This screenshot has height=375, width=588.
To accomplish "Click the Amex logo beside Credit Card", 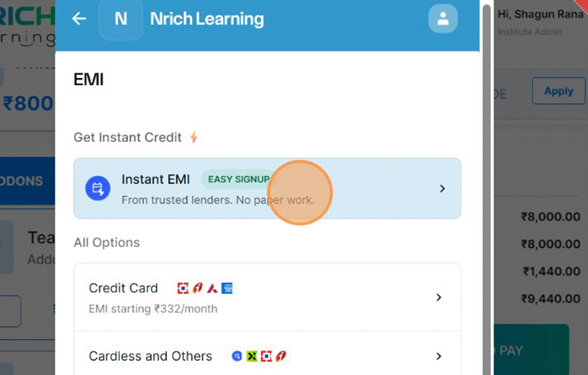I will pos(227,288).
